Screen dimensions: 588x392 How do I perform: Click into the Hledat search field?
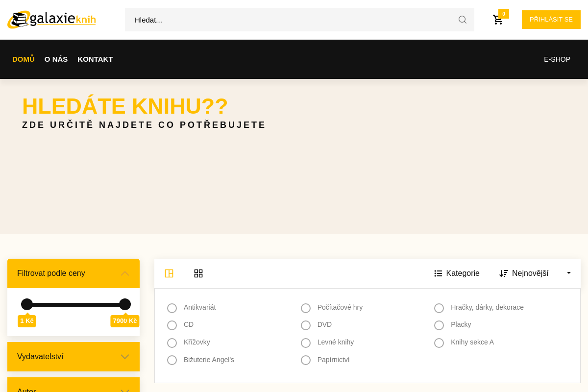pos(289,20)
